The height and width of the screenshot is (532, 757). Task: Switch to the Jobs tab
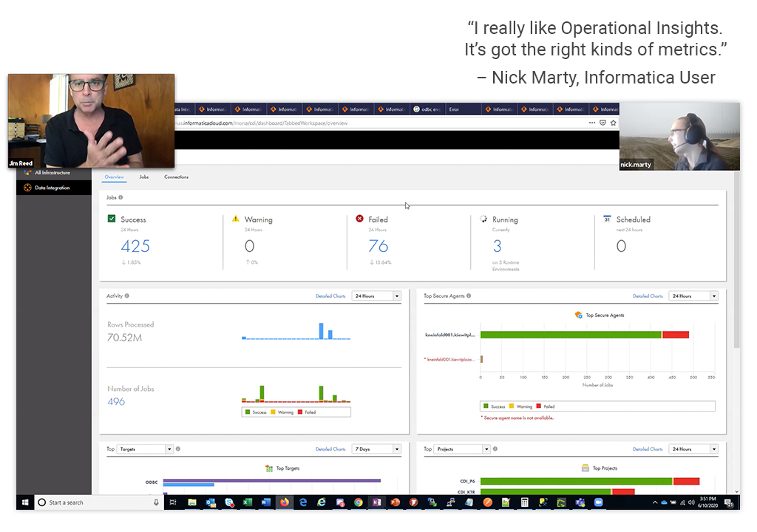144,177
